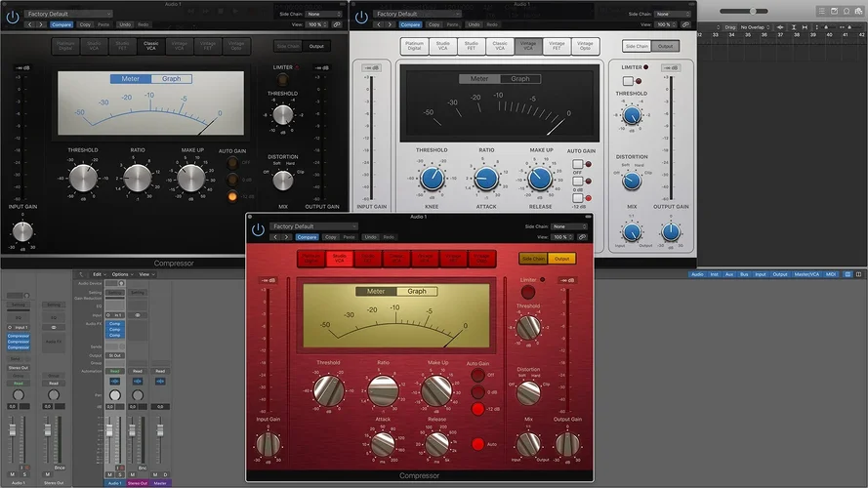Click the link icon in the red compressor header
This screenshot has height=488, width=868.
point(584,237)
